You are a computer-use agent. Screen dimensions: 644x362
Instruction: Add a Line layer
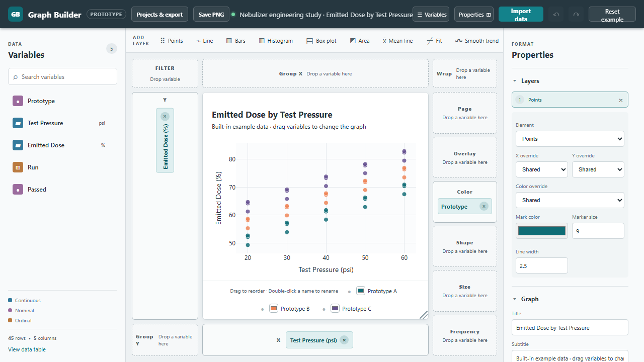pos(205,41)
